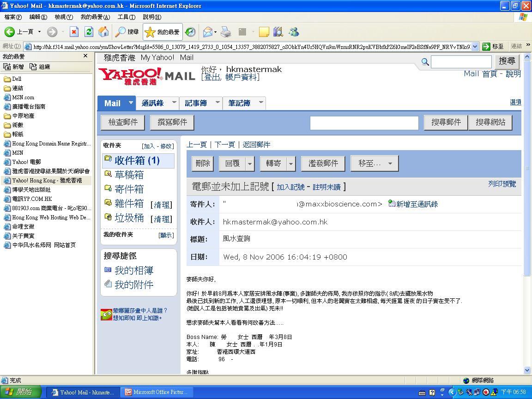The image size is (532, 399).
Task: Click the top Yahoo search input box
Action: coord(461,62)
